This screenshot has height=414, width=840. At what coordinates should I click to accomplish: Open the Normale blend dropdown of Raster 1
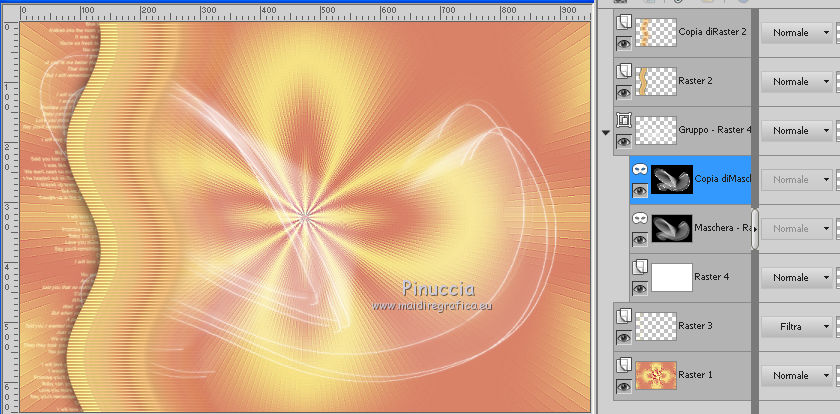[x=797, y=375]
